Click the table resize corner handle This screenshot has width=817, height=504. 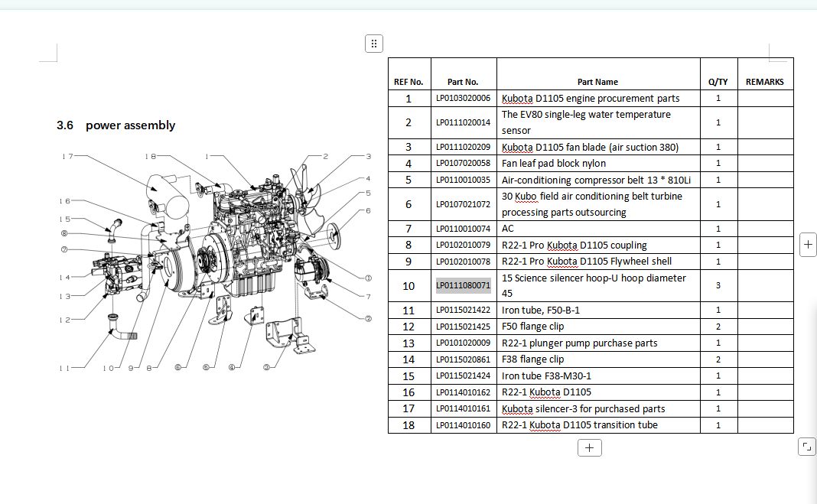point(806,447)
